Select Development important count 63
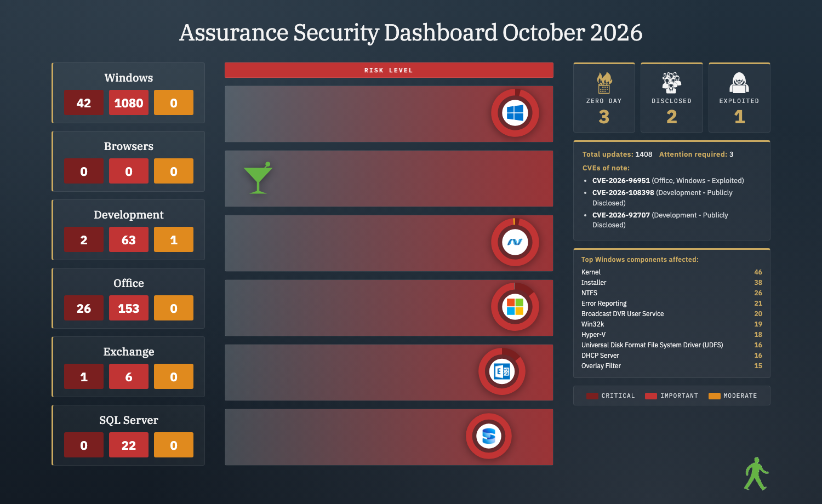 (129, 239)
